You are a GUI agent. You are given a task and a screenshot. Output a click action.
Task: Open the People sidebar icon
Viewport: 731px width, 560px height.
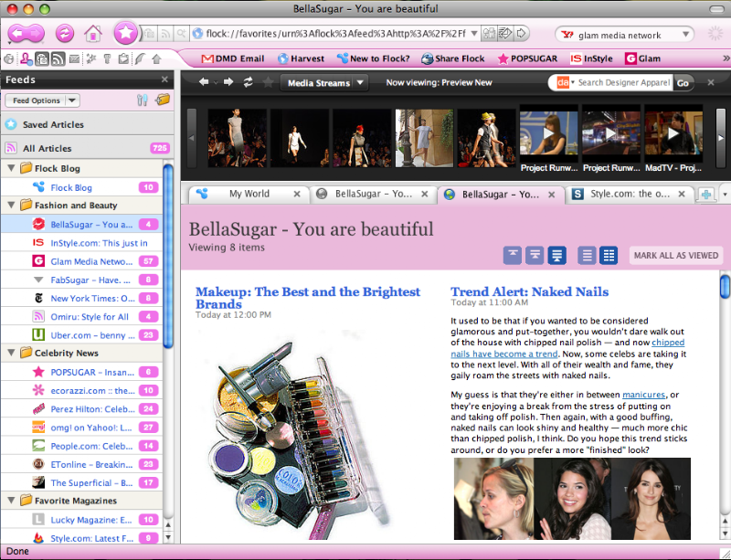(x=26, y=58)
